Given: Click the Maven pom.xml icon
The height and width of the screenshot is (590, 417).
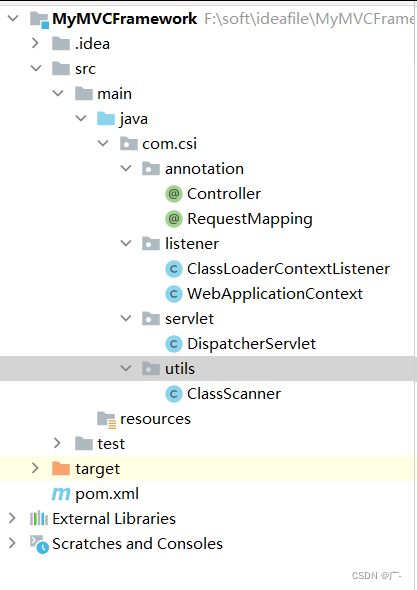Looking at the screenshot, I should (x=61, y=494).
